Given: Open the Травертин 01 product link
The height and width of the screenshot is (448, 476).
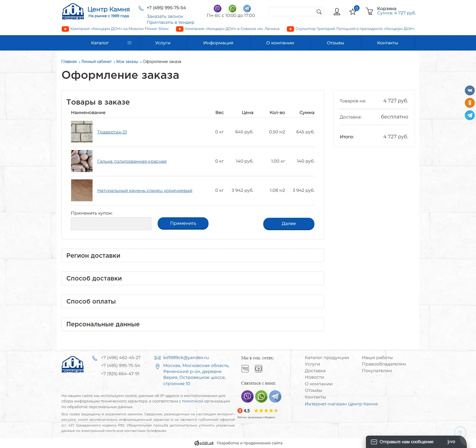Looking at the screenshot, I should [x=112, y=132].
